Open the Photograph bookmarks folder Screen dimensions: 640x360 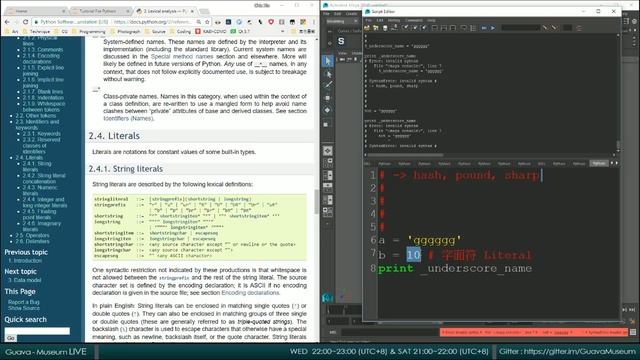(x=125, y=31)
